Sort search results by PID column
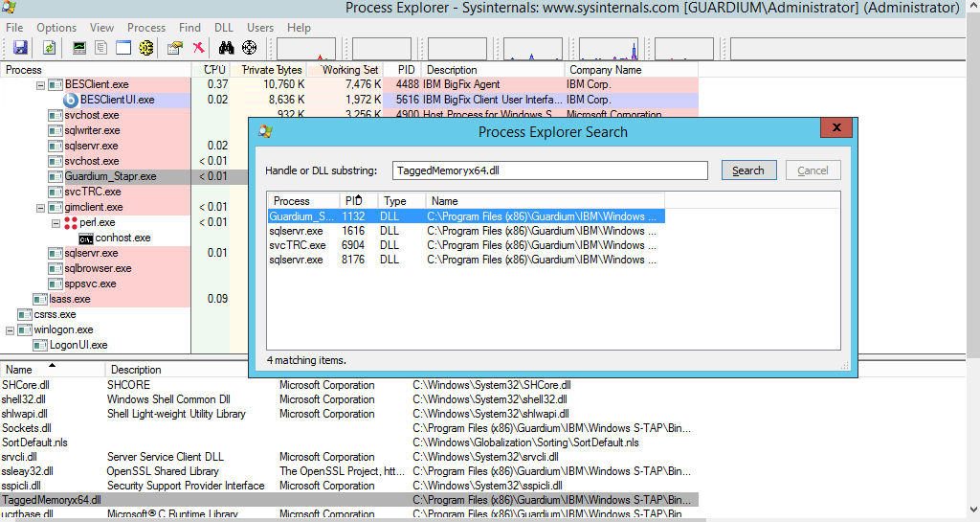 pyautogui.click(x=360, y=201)
